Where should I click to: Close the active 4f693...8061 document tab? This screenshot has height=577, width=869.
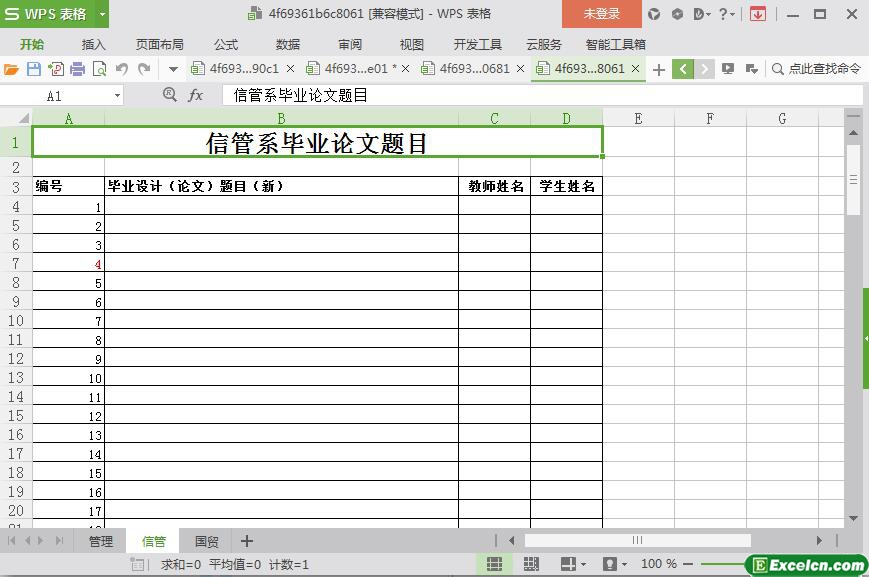tap(636, 69)
